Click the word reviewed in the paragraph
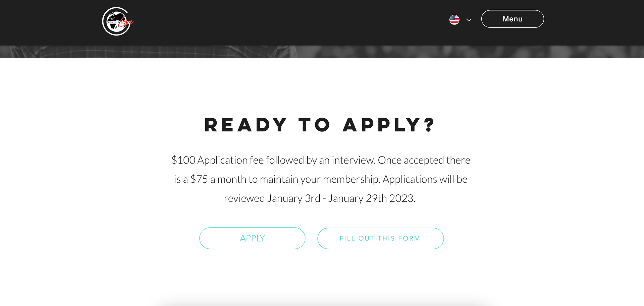Screen dimensions: 644x306 click(x=244, y=198)
